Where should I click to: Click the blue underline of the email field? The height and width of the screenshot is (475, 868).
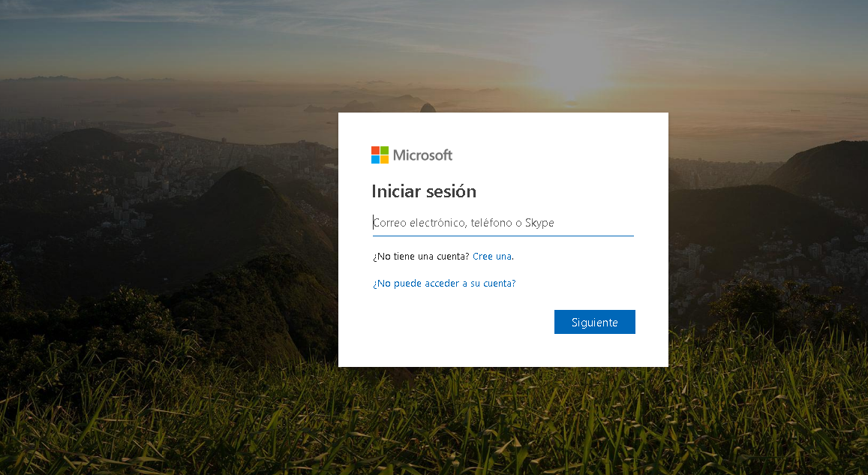click(x=503, y=236)
